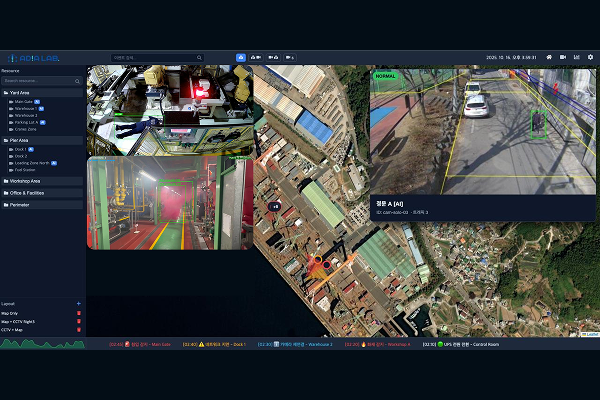Click the add layout plus icon

pyautogui.click(x=79, y=303)
